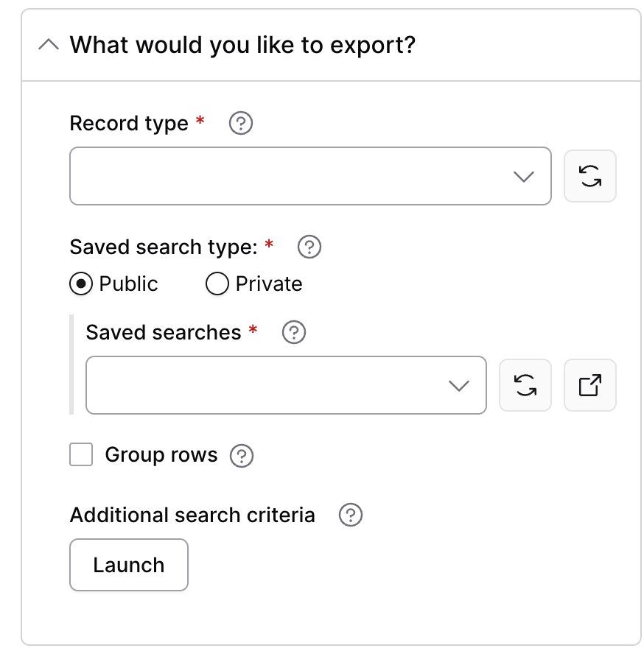This screenshot has width=644, height=651.
Task: Open help for Group rows
Action: point(242,456)
